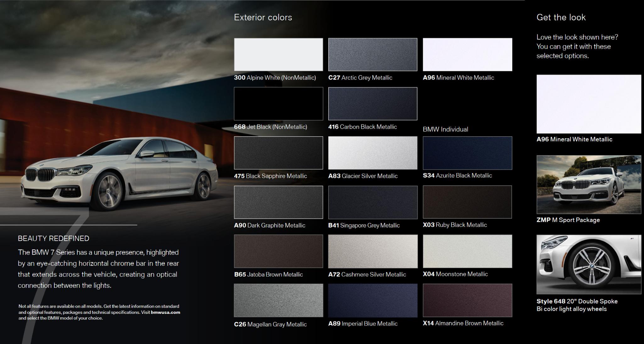Click the "B41 Singapore Grey Metallic" label

[x=364, y=225]
